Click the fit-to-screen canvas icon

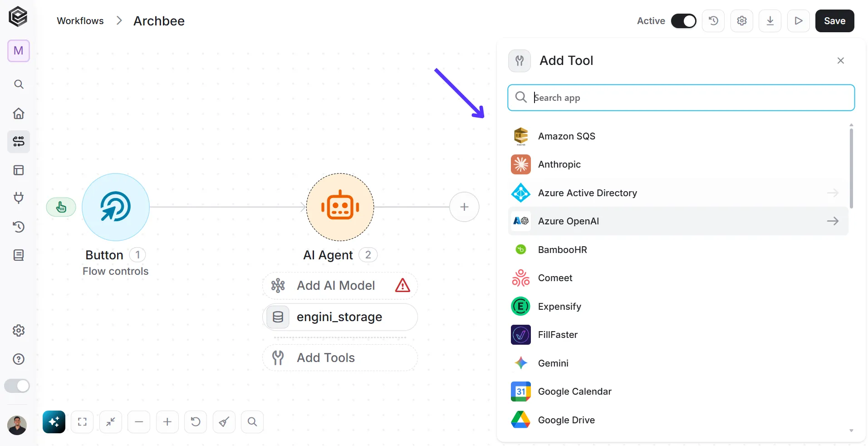[82, 422]
